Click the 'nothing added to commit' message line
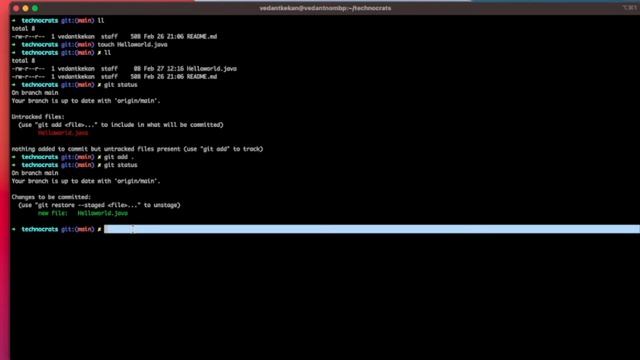640x360 pixels. point(137,149)
